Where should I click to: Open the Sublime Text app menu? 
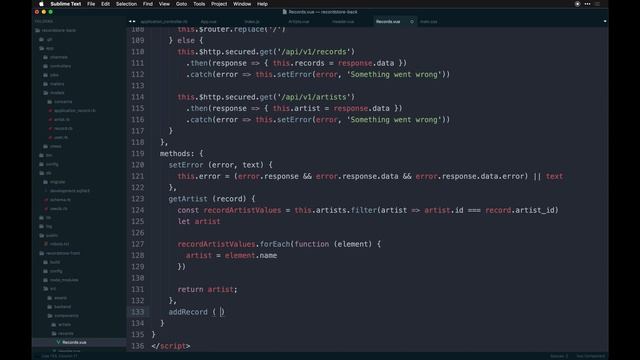click(65, 4)
